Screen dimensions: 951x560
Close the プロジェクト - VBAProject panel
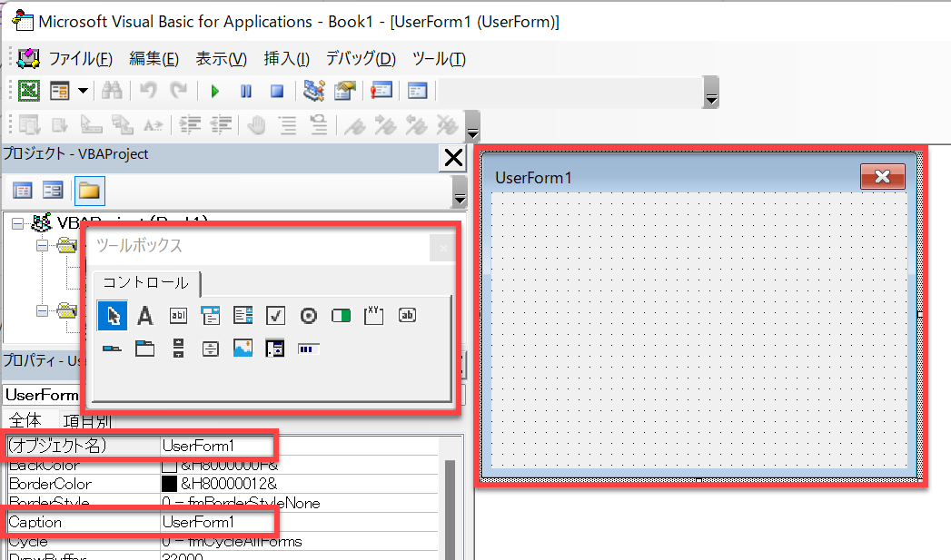(453, 158)
